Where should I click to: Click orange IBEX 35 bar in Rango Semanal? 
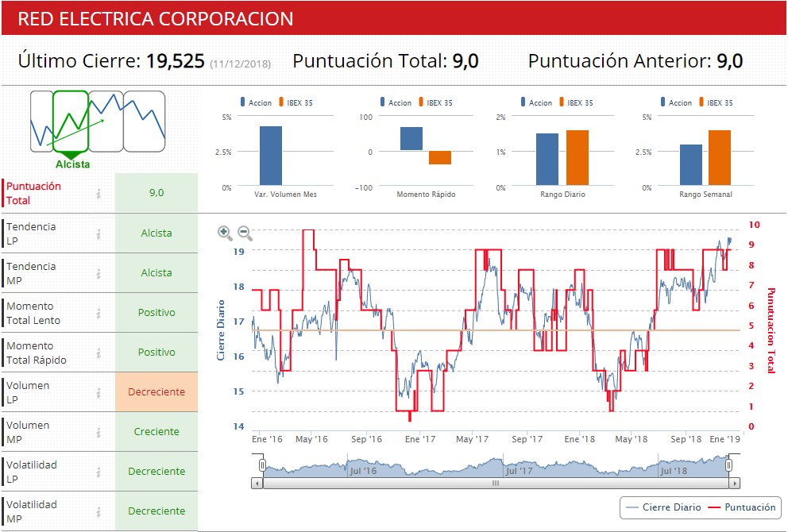[720, 158]
